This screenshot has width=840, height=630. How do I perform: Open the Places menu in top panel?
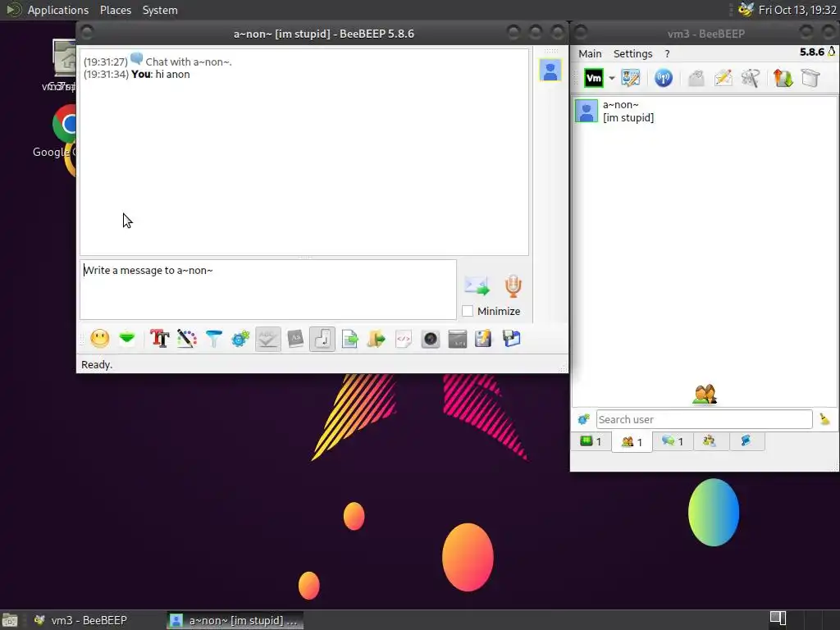pos(115,10)
